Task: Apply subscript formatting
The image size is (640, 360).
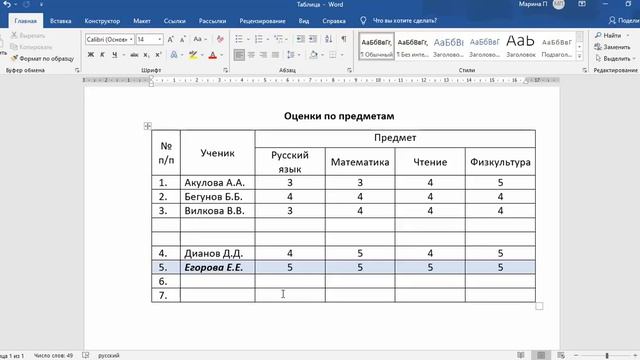Action: click(x=147, y=55)
